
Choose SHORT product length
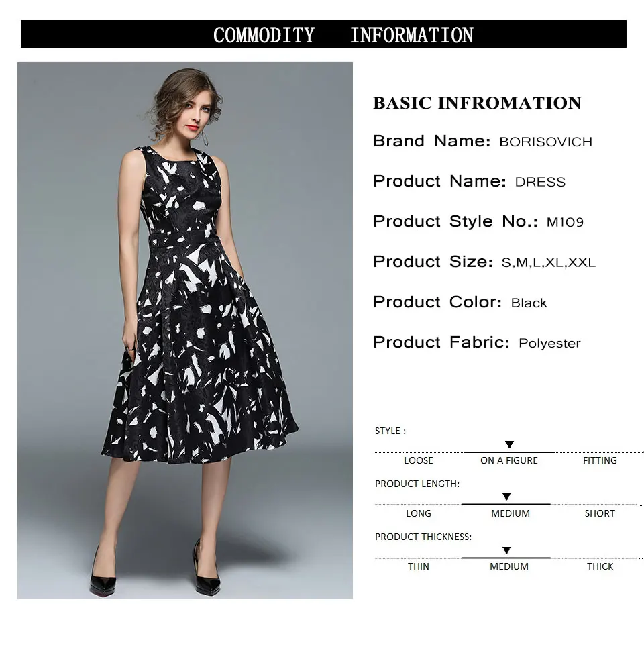pos(600,513)
